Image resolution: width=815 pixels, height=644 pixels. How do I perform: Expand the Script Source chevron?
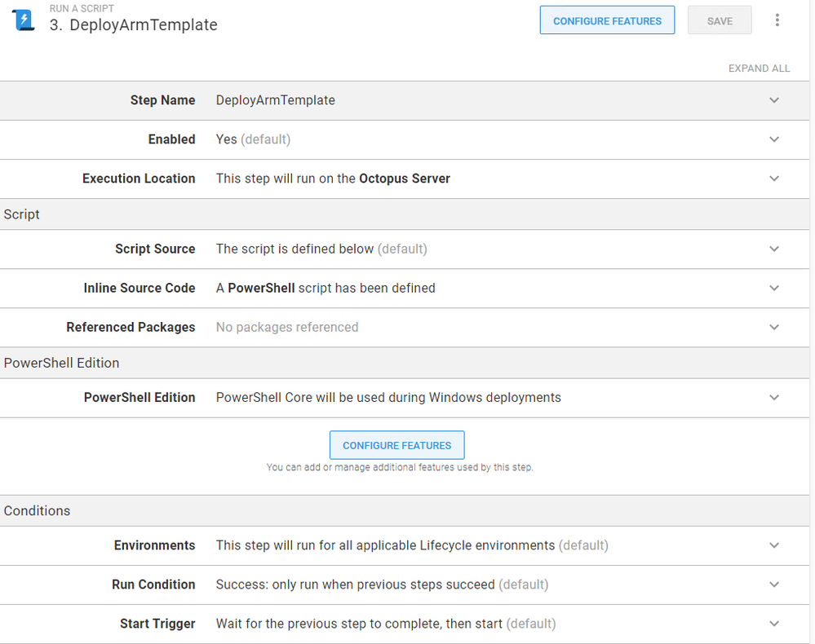(774, 249)
